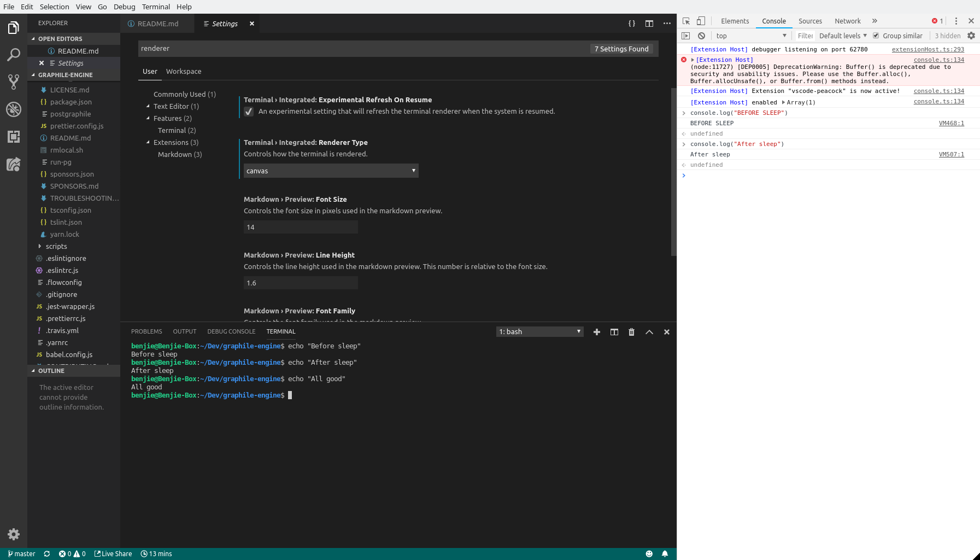Open the Manage gear menu
The image size is (980, 560).
coord(14,534)
